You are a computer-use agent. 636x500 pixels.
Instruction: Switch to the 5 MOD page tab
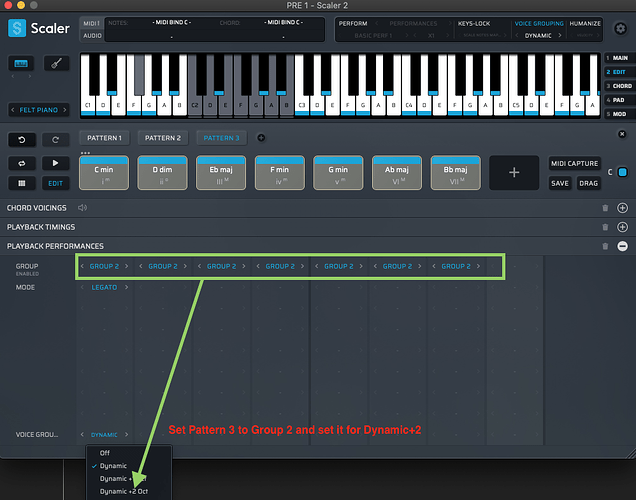pyautogui.click(x=619, y=114)
